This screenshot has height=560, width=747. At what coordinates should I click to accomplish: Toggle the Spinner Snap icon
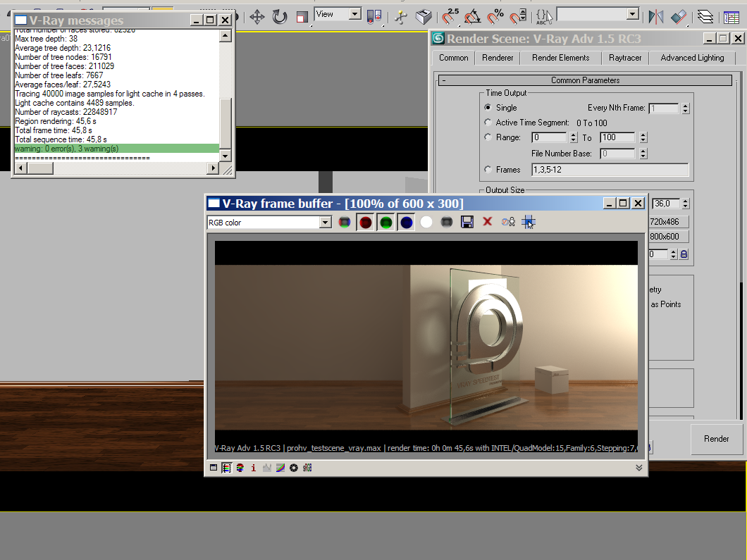coord(518,17)
